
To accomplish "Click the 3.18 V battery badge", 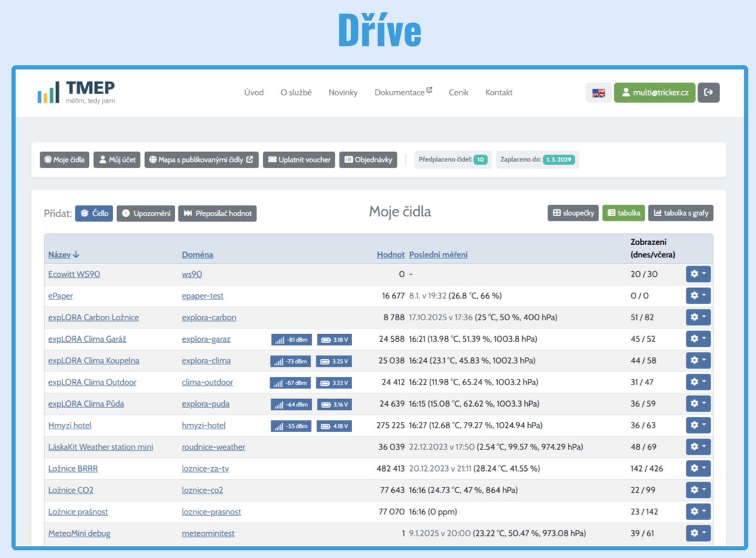I will 334,339.
